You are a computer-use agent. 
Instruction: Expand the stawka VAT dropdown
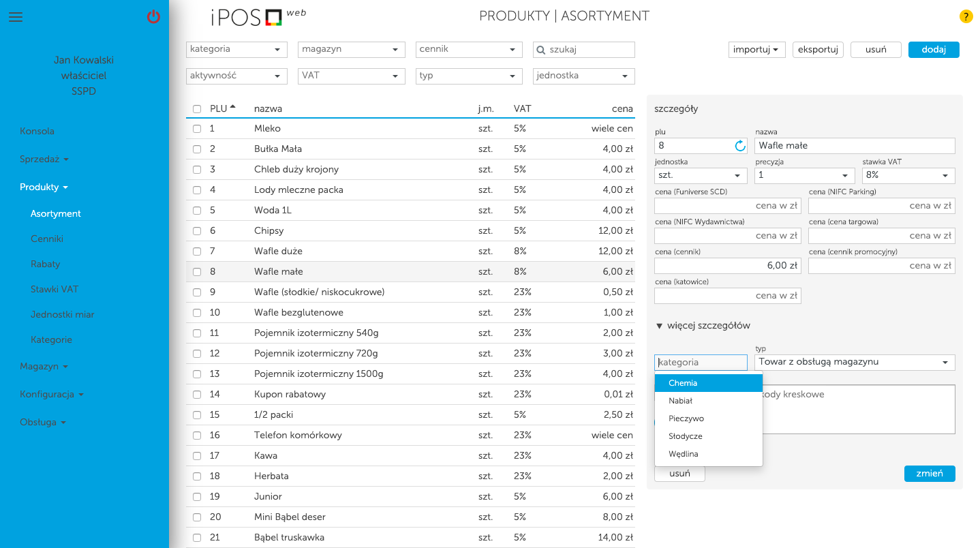tap(908, 175)
